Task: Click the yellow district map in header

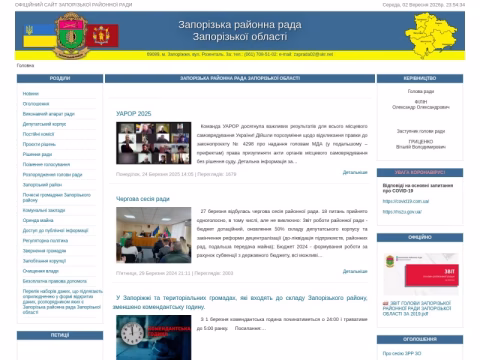Action: [430, 35]
